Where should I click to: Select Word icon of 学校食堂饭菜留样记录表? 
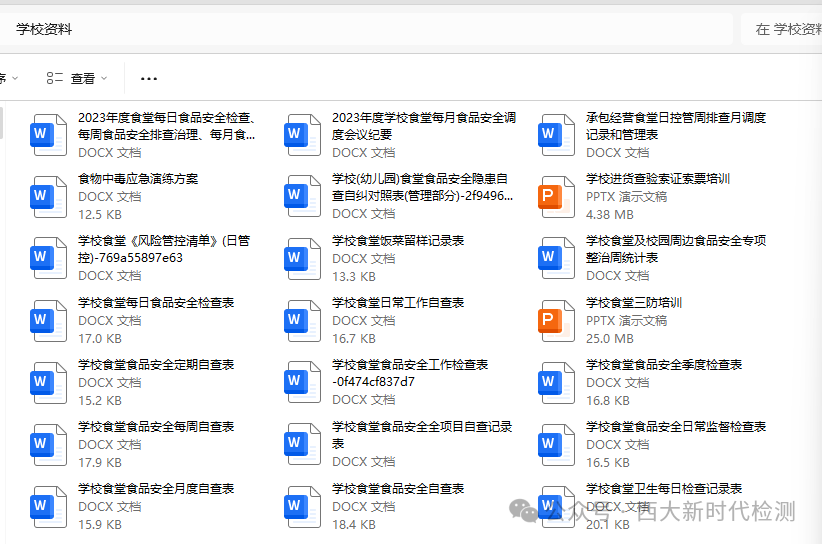tap(302, 258)
